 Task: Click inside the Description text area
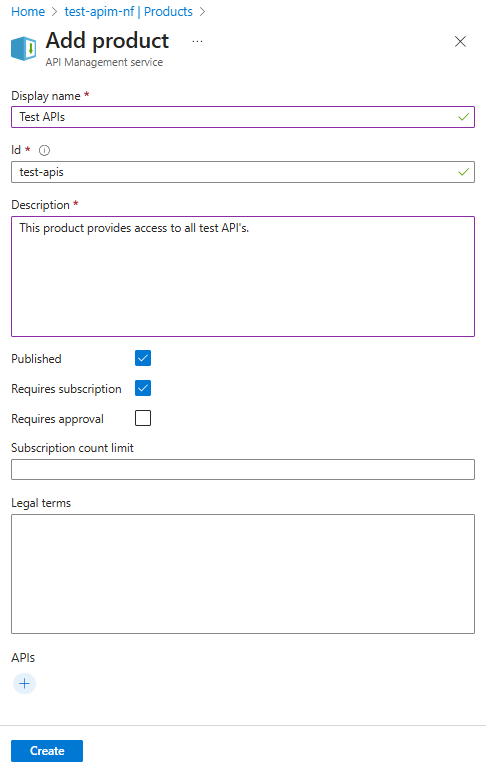tap(243, 277)
